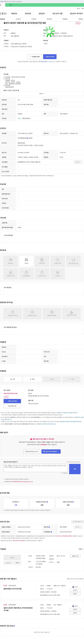The height and width of the screenshot is (644, 84).
Task: Click the 이메일 지원 button
Action: click(x=12, y=406)
